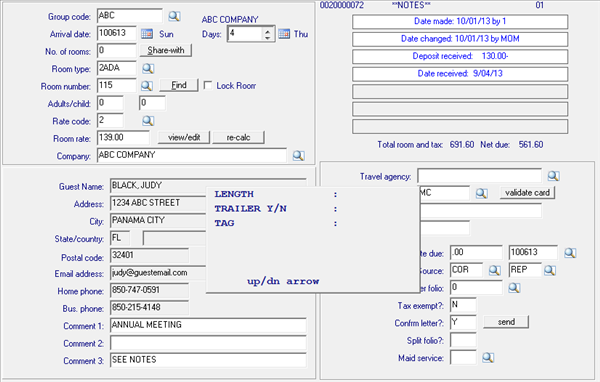Select the Date received note line
This screenshot has height=382, width=600.
460,74
